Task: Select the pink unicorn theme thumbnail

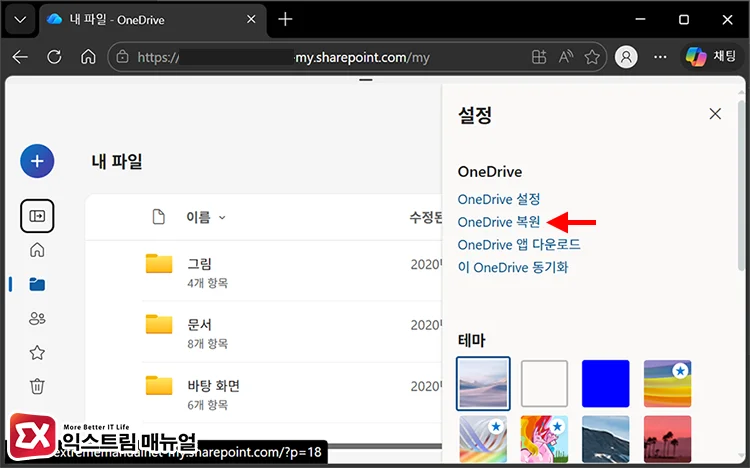Action: [544, 439]
